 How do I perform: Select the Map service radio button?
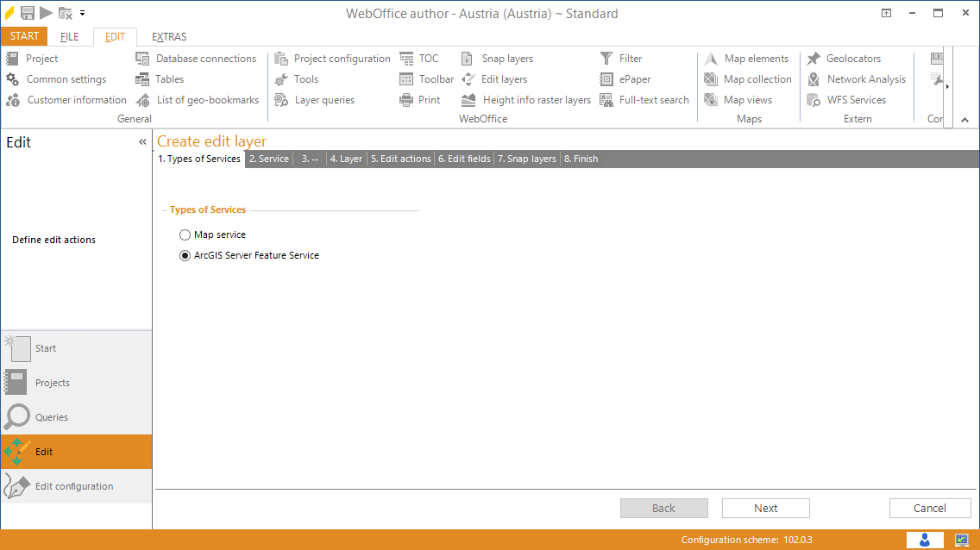[185, 234]
